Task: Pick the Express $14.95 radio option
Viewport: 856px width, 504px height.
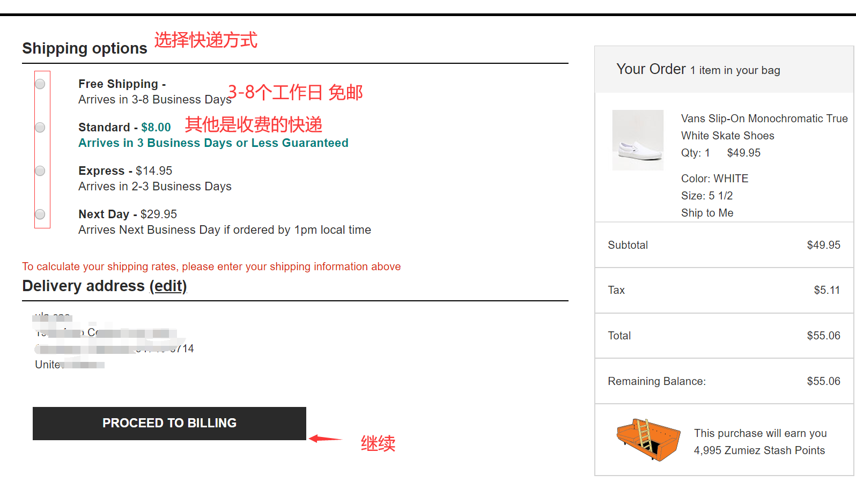Action: point(40,171)
